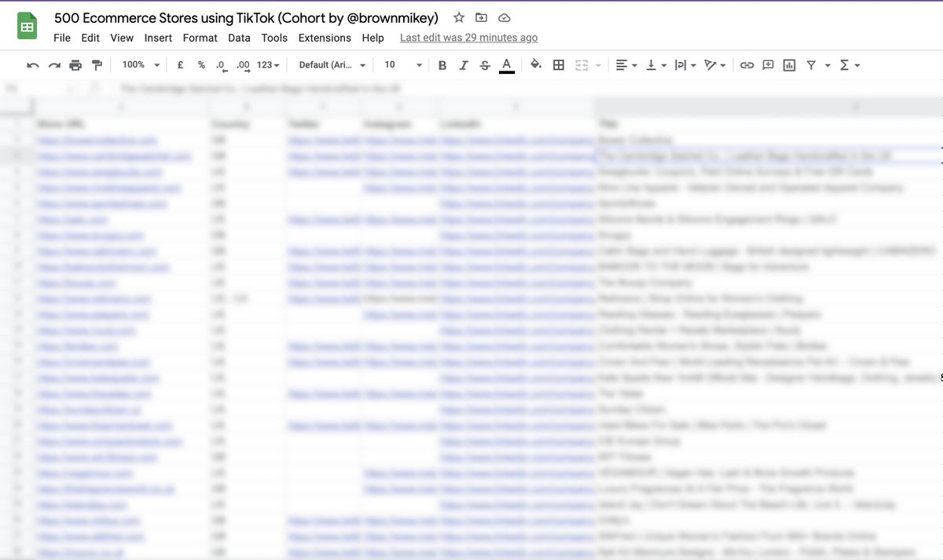
Task: Move document to a folder icon
Action: click(x=482, y=17)
